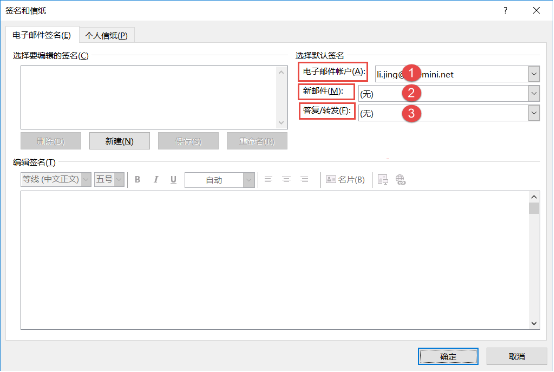Insert picture icon in signature toolbar

pos(383,179)
